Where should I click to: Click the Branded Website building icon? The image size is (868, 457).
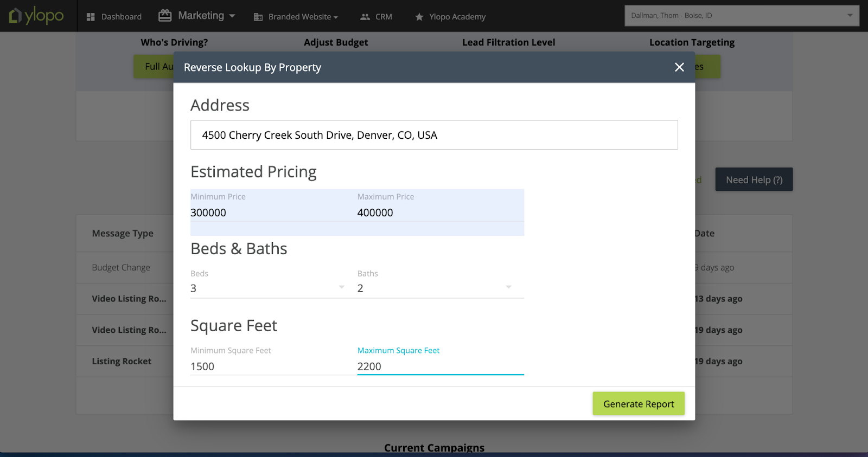(x=258, y=17)
